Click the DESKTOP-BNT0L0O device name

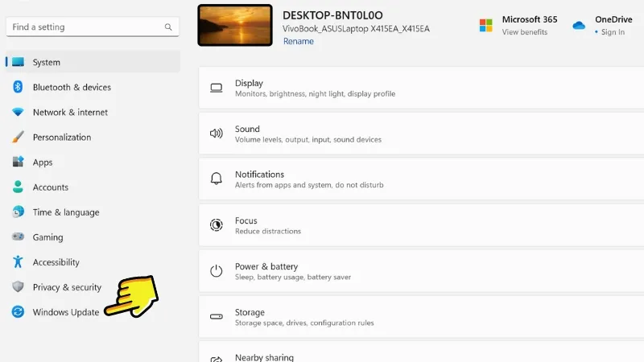click(332, 15)
